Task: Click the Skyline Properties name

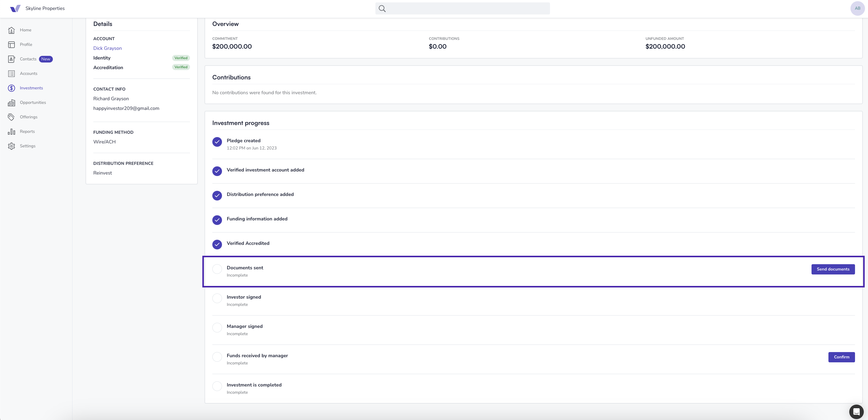Action: 45,8
